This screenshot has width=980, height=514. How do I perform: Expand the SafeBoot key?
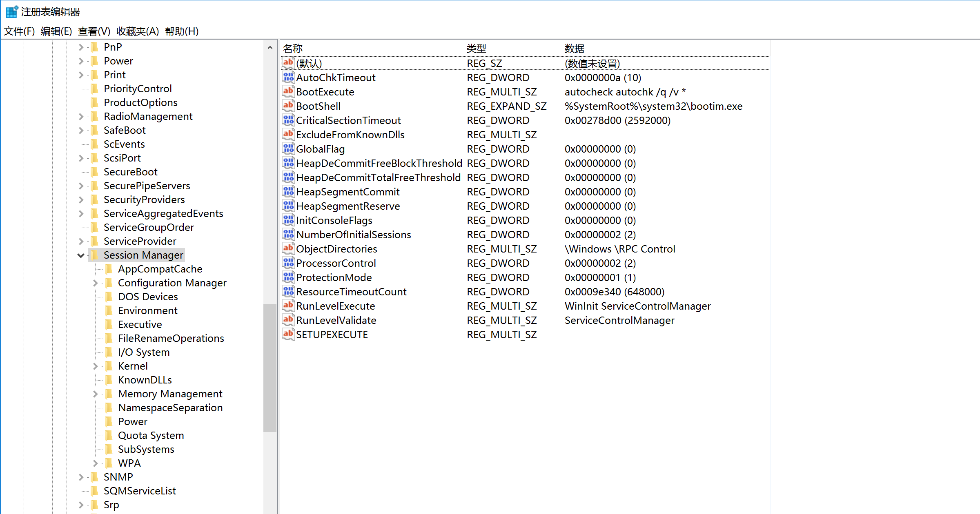tap(81, 130)
